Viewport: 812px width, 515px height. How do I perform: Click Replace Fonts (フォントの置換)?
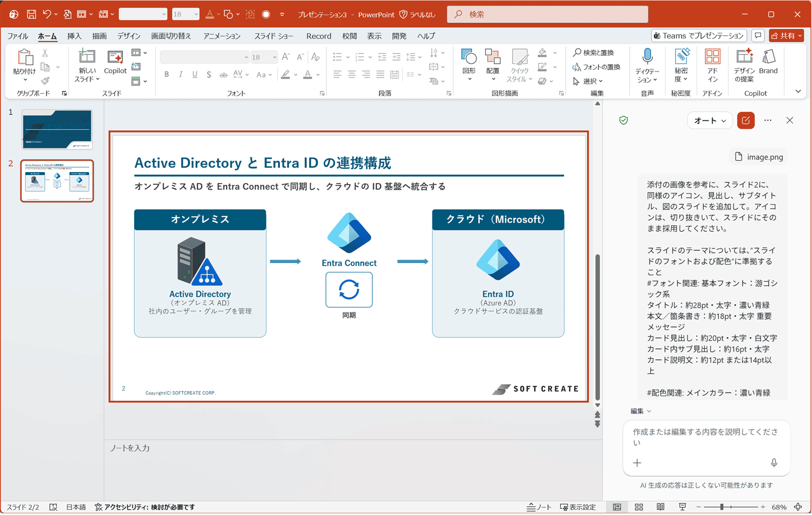click(596, 67)
